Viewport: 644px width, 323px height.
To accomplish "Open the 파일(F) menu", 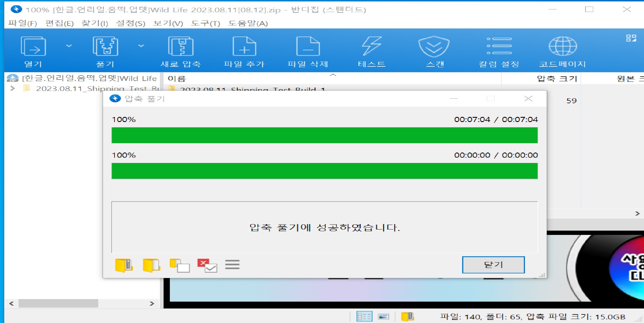I will [x=23, y=23].
